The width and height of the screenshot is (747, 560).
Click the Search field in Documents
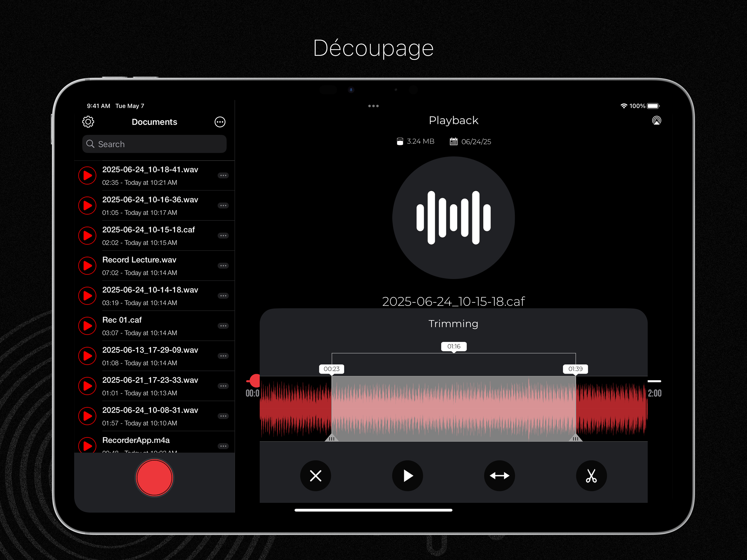(154, 144)
